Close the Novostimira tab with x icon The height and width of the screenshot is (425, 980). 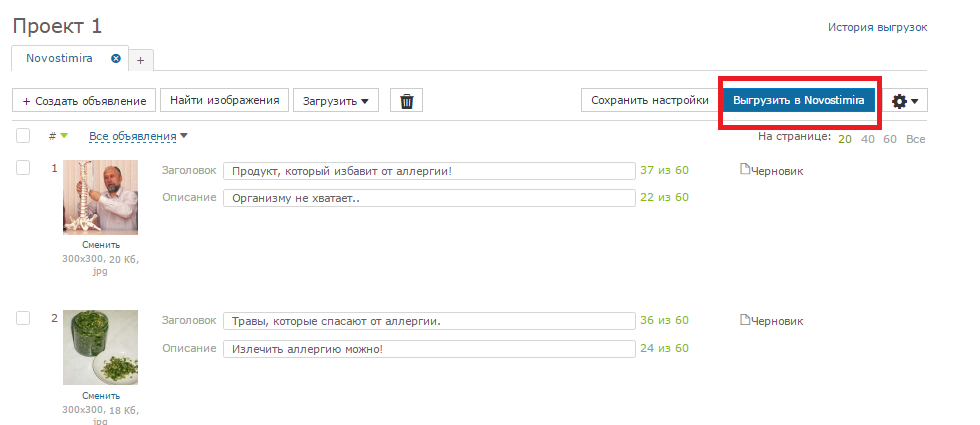(x=116, y=58)
